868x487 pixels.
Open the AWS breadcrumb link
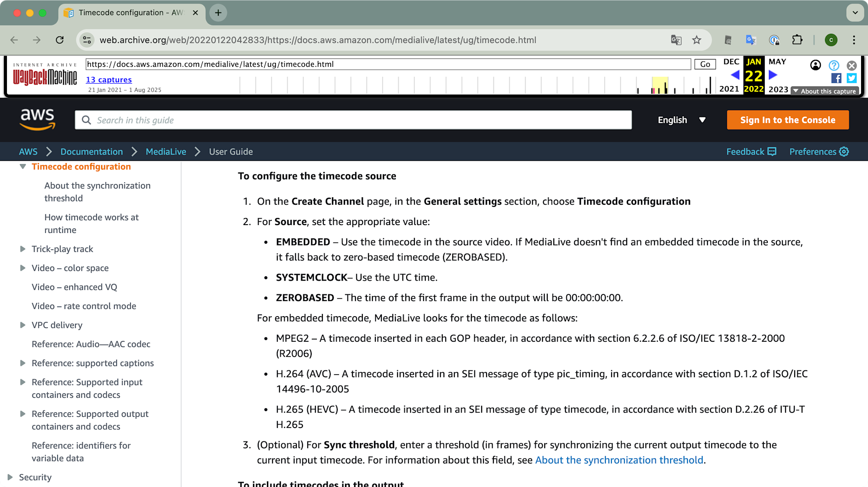(x=28, y=152)
